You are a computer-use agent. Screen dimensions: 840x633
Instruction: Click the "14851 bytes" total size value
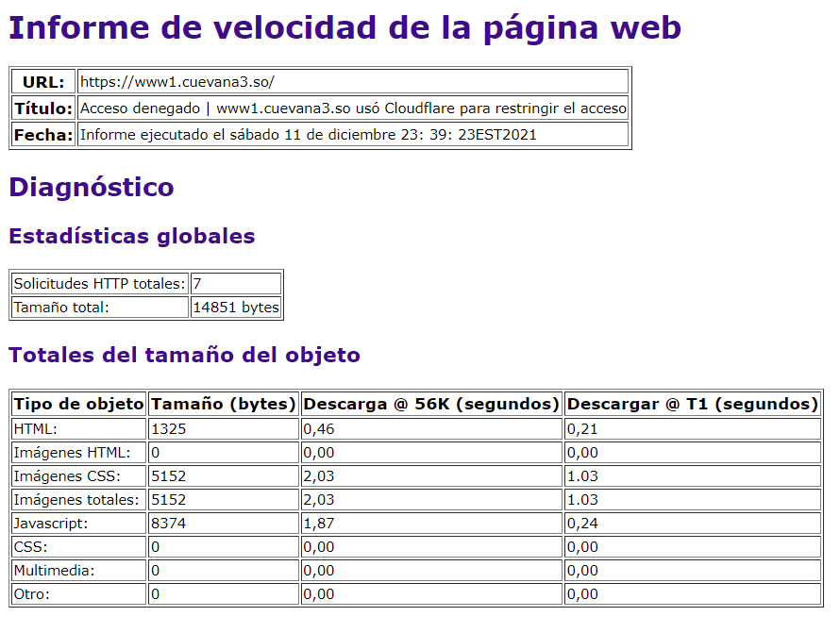(x=236, y=308)
